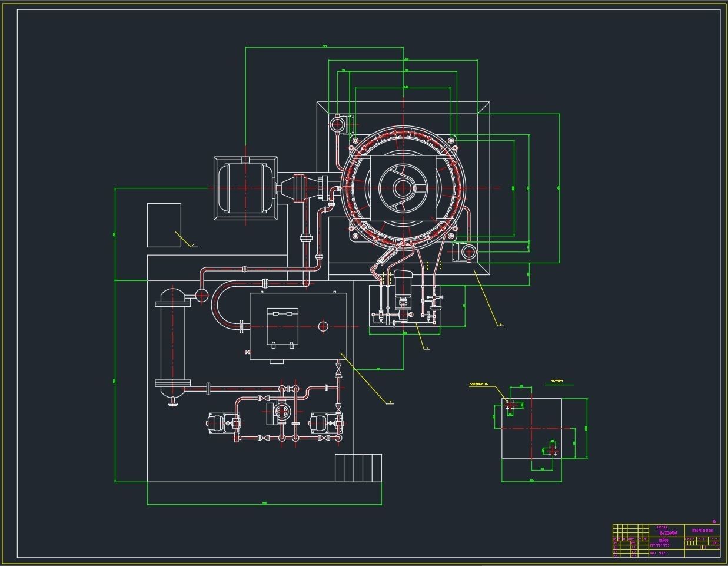
Task: Select the right horizontal pump unit
Action: click(x=326, y=423)
